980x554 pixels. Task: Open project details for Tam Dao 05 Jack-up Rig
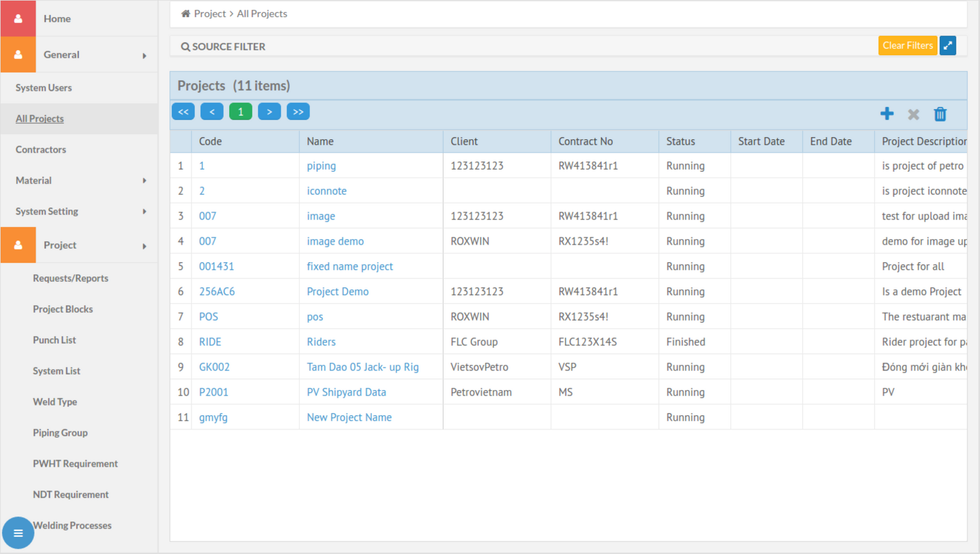[364, 367]
